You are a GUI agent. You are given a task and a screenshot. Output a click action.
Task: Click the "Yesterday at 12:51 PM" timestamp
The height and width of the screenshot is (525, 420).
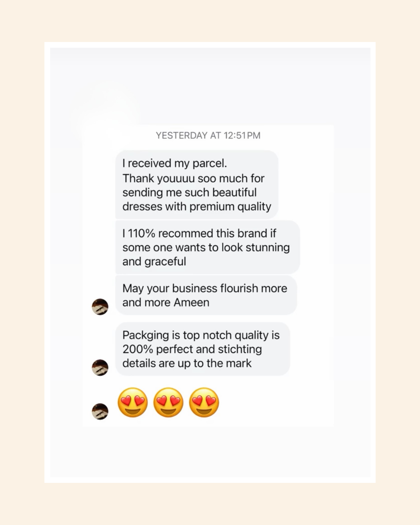click(208, 135)
